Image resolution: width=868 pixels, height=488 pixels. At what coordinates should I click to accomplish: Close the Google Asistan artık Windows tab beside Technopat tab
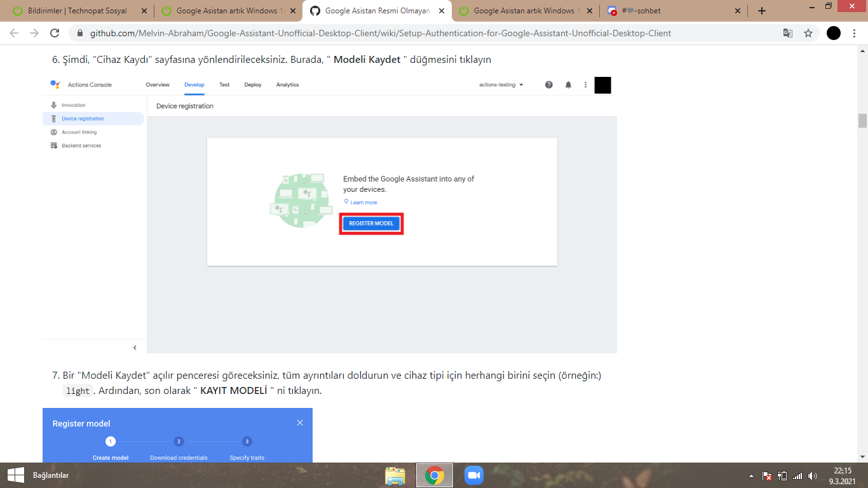292,11
